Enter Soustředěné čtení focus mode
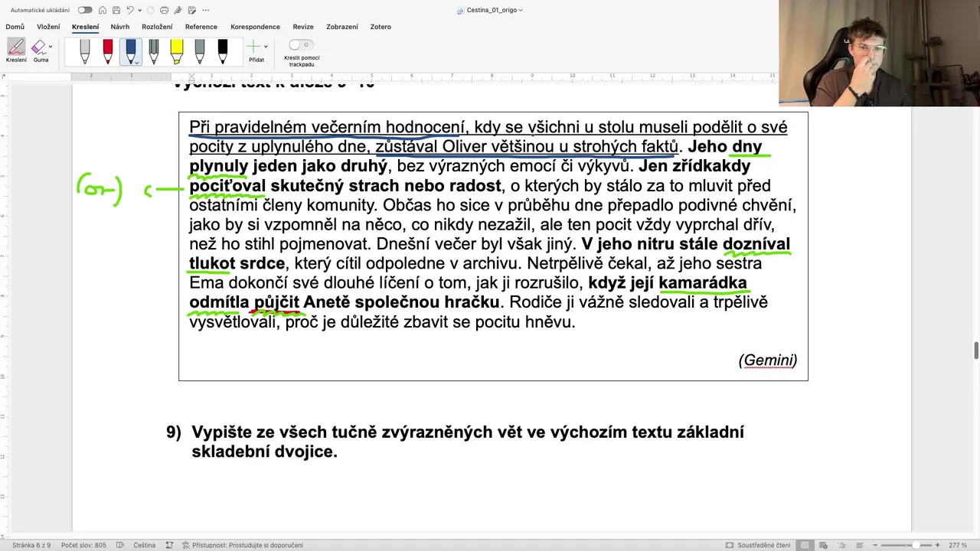 (758, 545)
